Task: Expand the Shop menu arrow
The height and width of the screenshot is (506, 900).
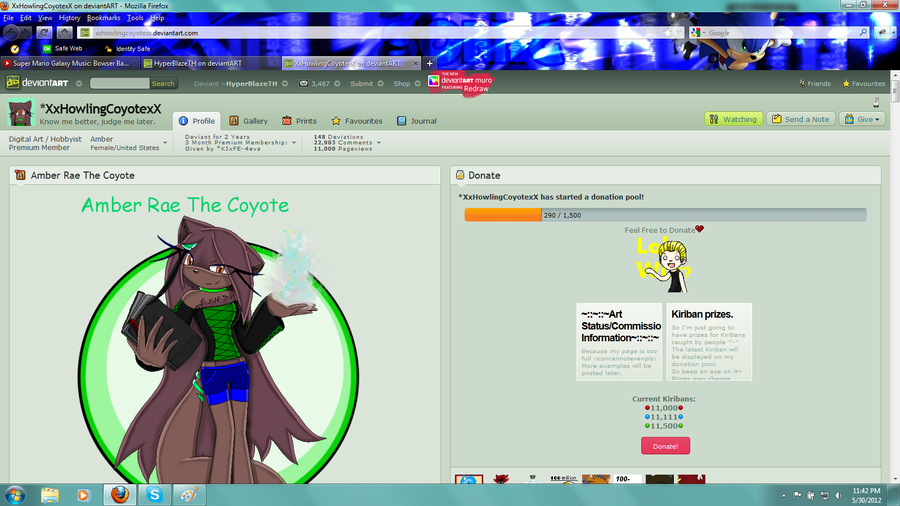Action: pyautogui.click(x=417, y=84)
